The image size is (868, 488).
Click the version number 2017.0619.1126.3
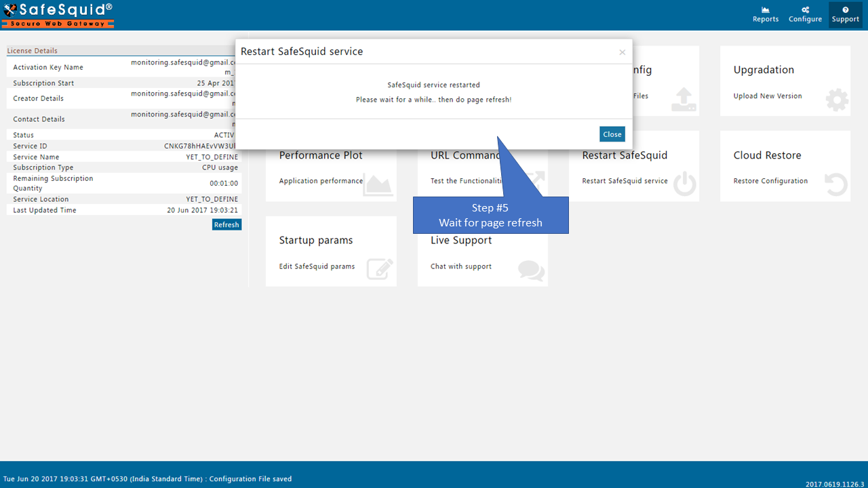835,484
